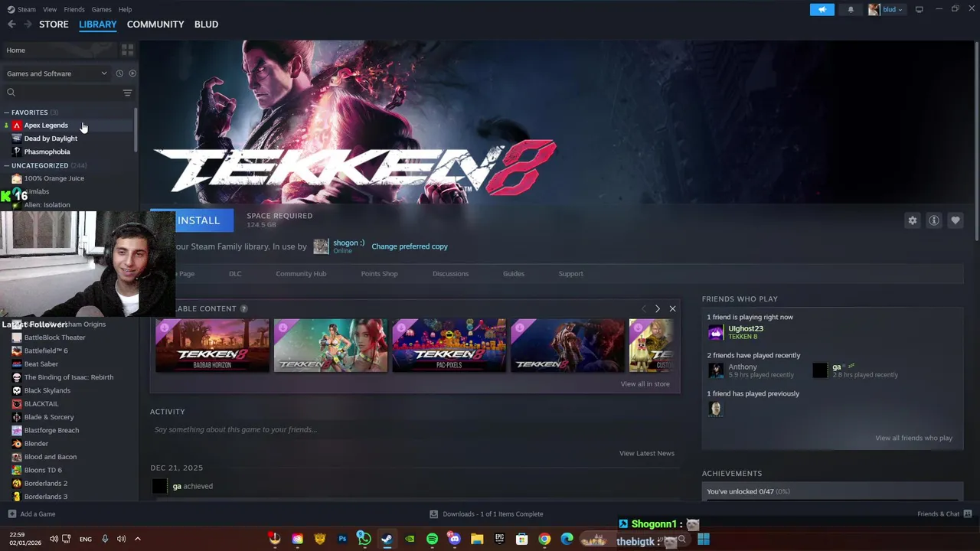Click the announcements megaphone button
The height and width of the screenshot is (551, 980).
pyautogui.click(x=822, y=9)
